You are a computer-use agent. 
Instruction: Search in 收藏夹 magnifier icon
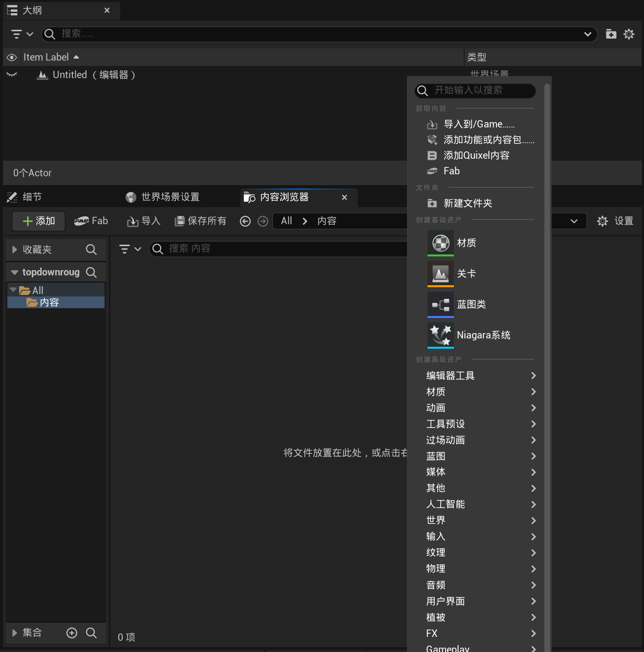coord(91,250)
